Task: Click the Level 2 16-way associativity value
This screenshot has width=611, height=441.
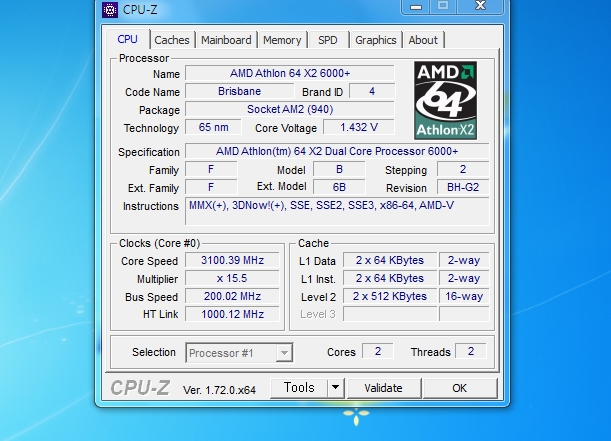Action: point(464,296)
